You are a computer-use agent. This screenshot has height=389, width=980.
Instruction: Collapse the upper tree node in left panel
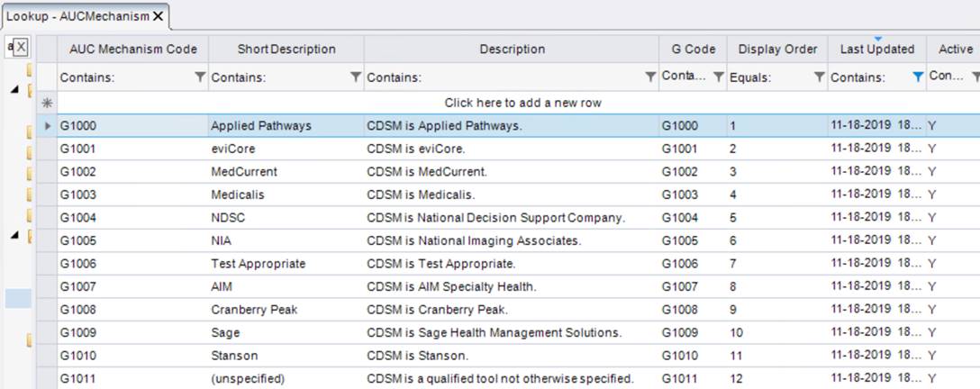[x=14, y=89]
